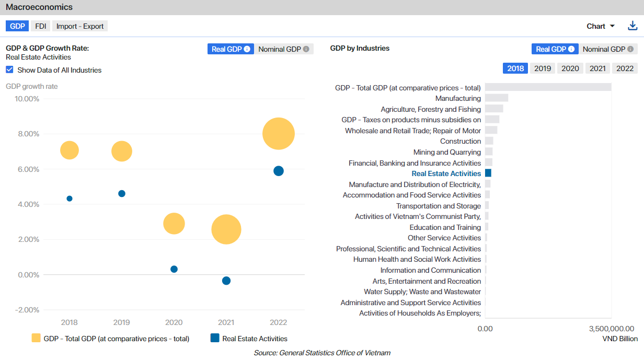Uncheck Show Data of All Industries

[9, 70]
